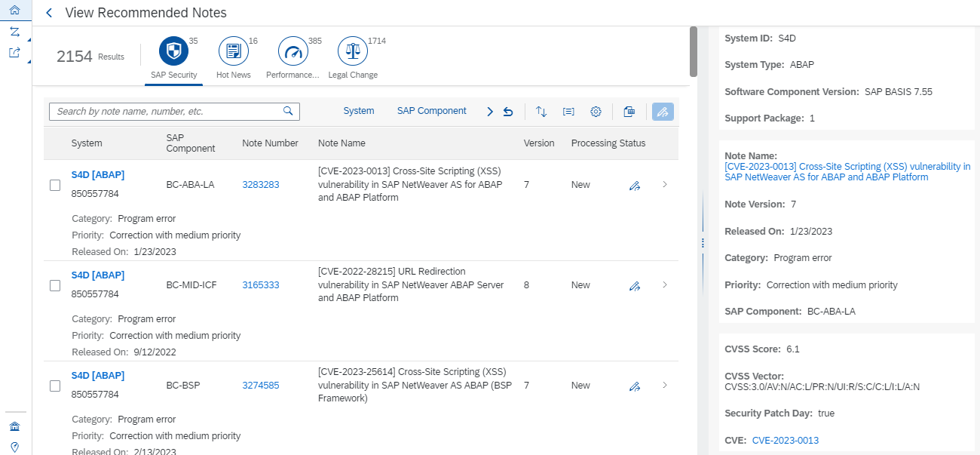Click the share icon in left sidebar
This screenshot has height=455, width=980.
point(14,52)
